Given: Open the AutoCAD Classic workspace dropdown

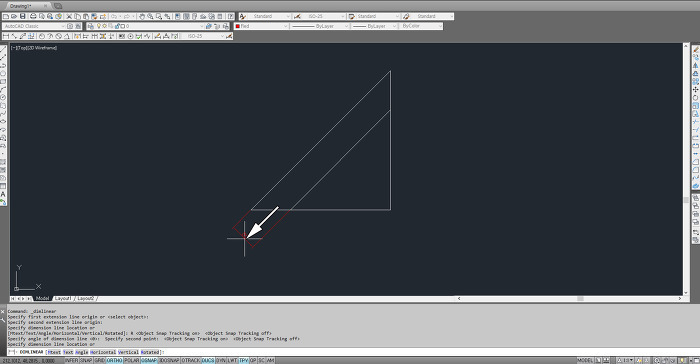Looking at the screenshot, I should pyautogui.click(x=34, y=26).
